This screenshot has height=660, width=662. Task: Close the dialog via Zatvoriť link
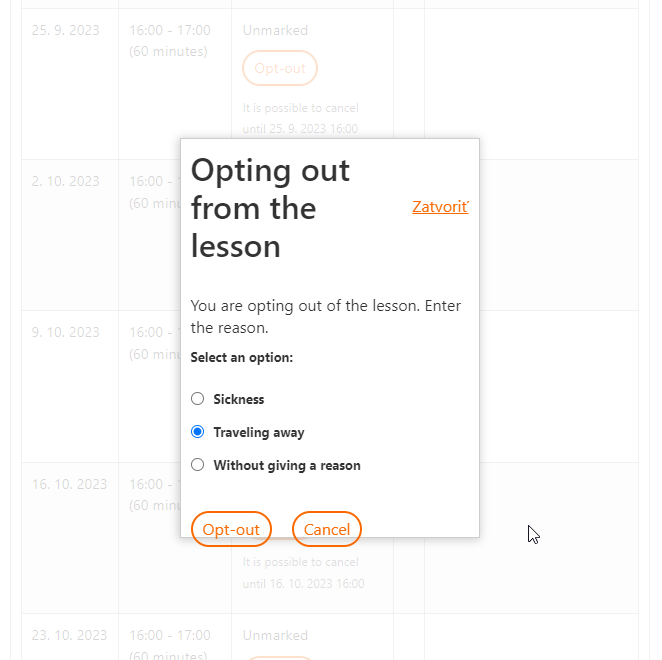click(440, 207)
